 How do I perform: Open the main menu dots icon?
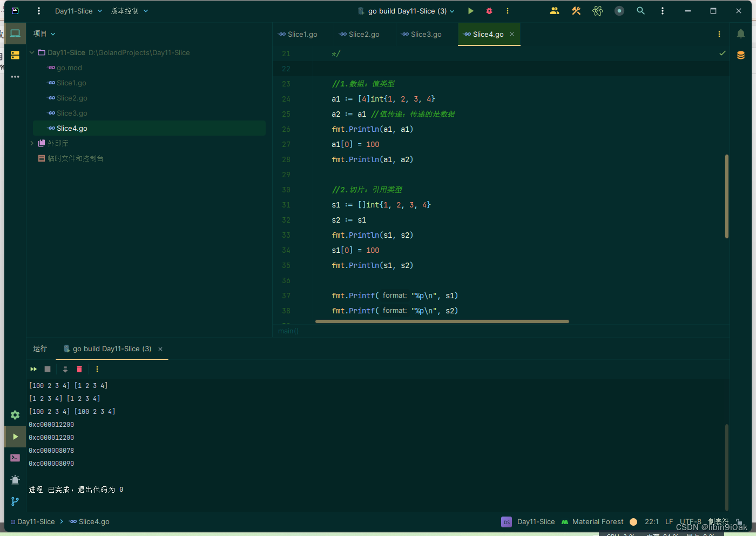[39, 11]
